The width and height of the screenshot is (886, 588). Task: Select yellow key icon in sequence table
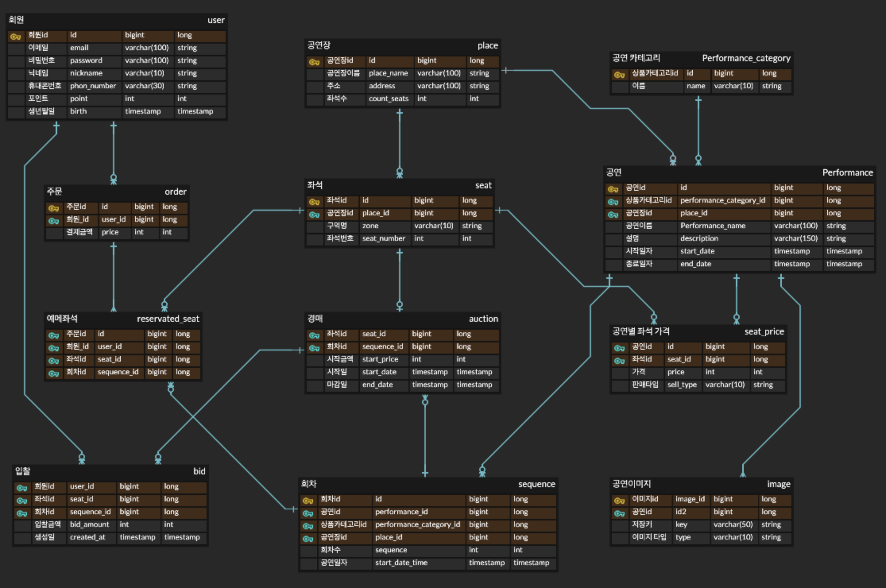coord(308,501)
